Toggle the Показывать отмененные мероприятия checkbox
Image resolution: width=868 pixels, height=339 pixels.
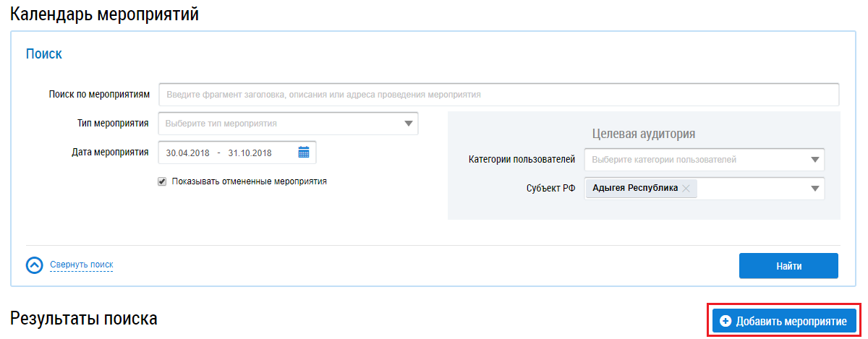162,181
